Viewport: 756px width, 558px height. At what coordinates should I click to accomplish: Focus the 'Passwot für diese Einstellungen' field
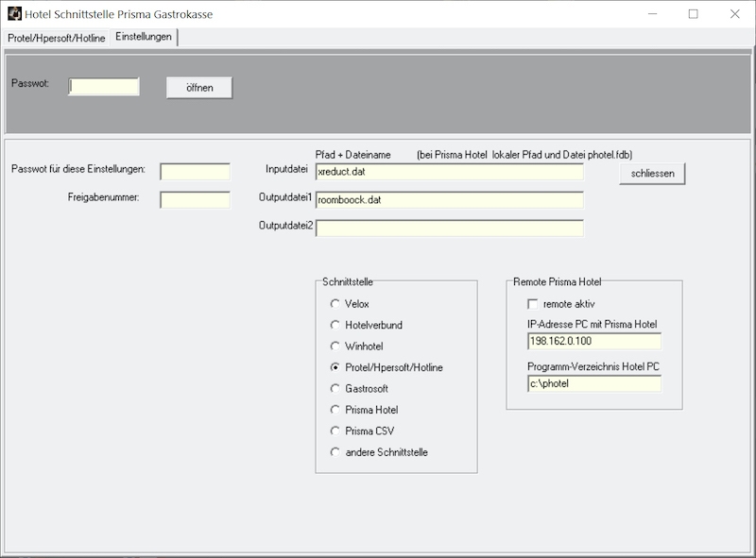tap(196, 172)
